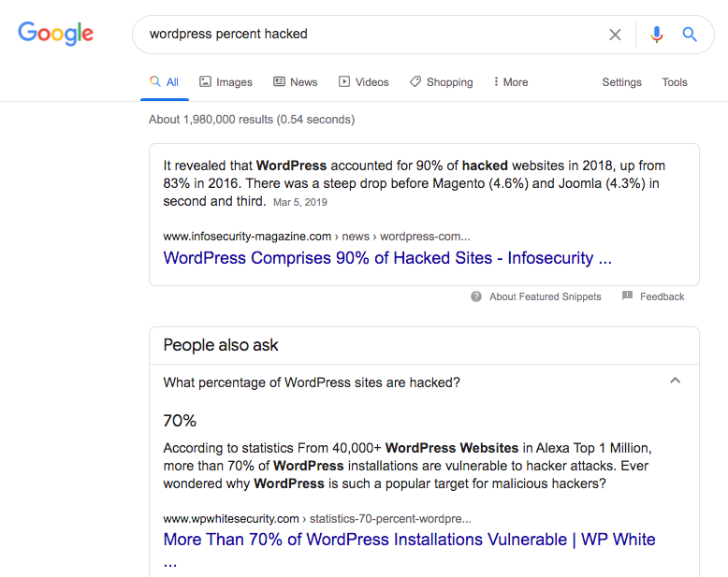Click the blue magnifier search icon
728x577 pixels.
690,35
